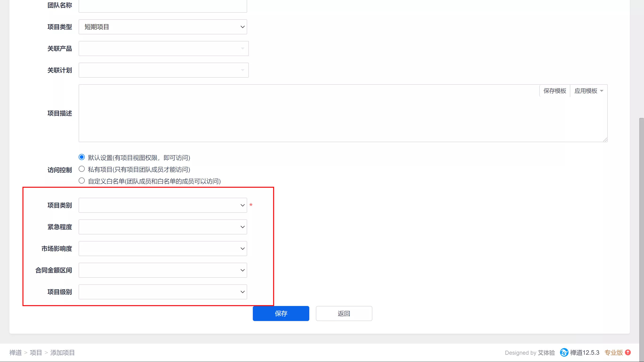Image resolution: width=644 pixels, height=362 pixels.
Task: Click the blue 保存 button
Action: click(281, 314)
